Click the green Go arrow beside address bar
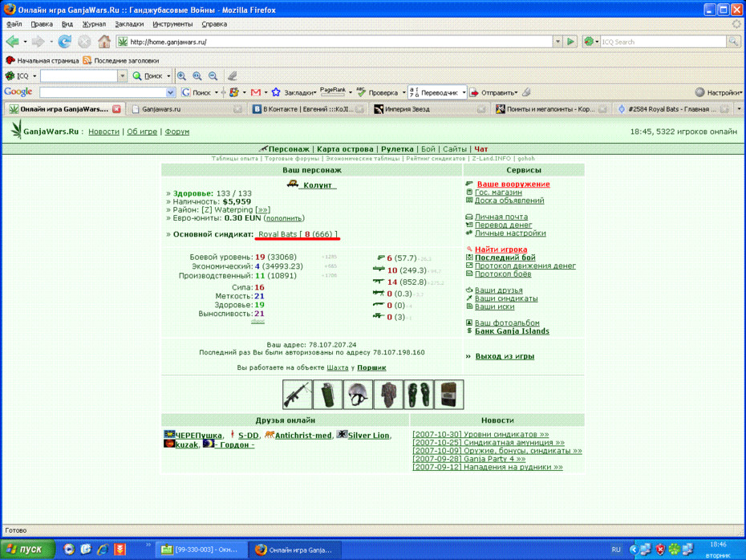Screen dimensions: 746x560 570,42
